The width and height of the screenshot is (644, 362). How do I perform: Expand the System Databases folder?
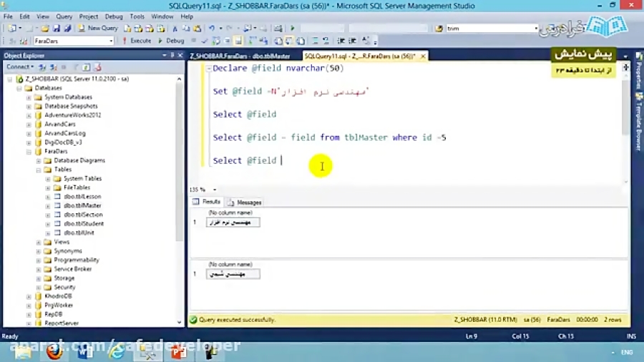[x=29, y=97]
